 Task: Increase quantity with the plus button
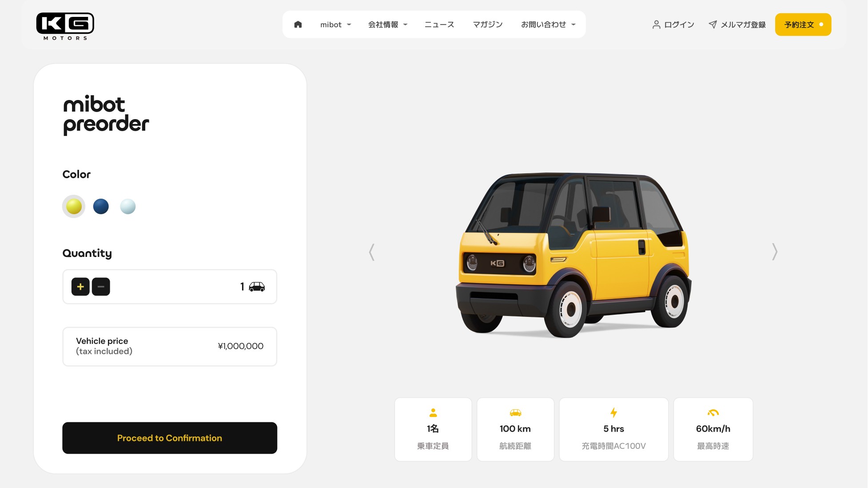(80, 287)
